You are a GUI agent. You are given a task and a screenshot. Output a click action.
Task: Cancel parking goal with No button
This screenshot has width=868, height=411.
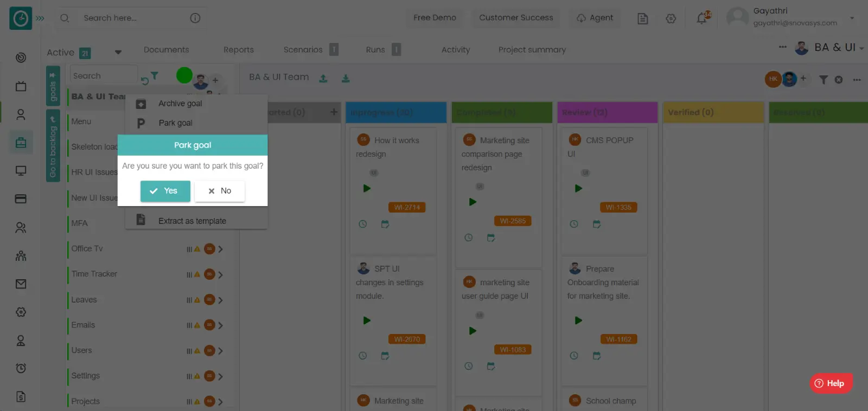click(220, 191)
